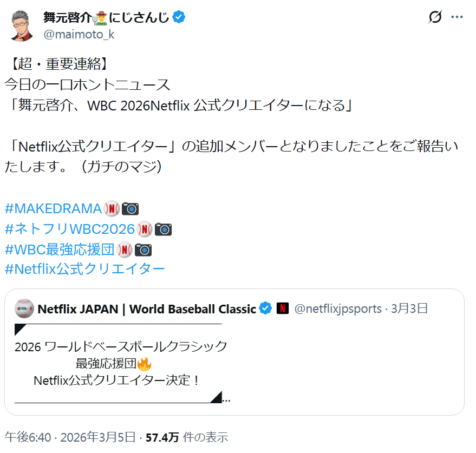This screenshot has width=476, height=453.
Task: Expand the truncated quoted post text ellipsis
Action: pos(226,400)
